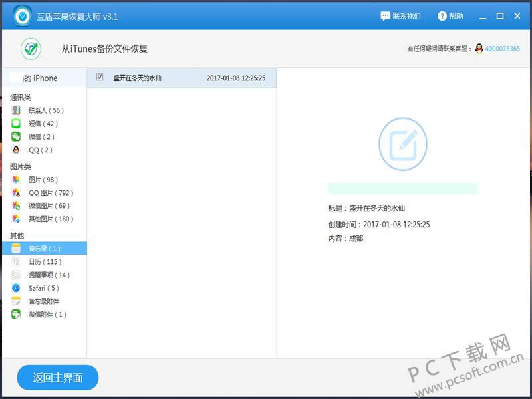Click 标题：盛开在冬天的水仙 in preview
Image resolution: width=532 pixels, height=399 pixels.
point(366,208)
